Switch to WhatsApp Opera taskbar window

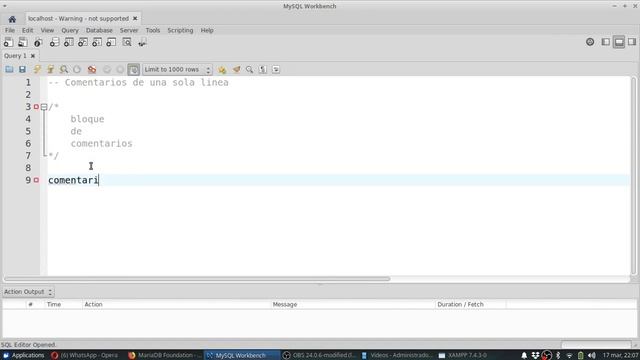[85, 355]
